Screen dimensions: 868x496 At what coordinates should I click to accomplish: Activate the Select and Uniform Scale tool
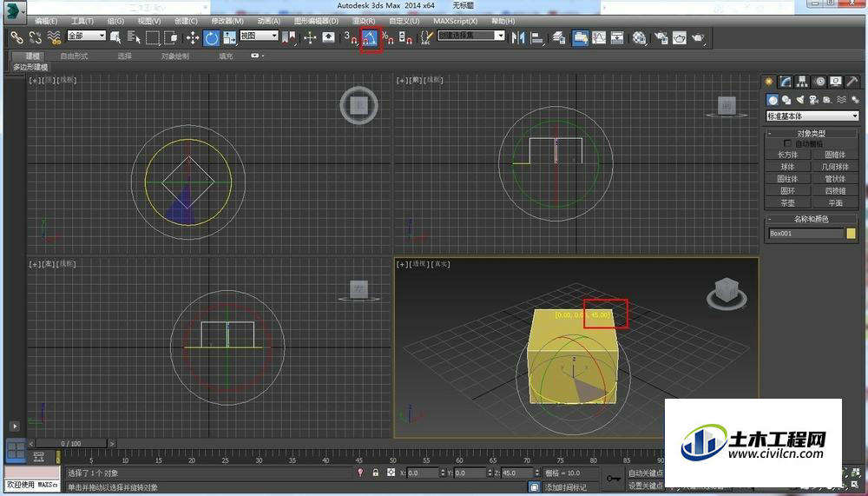(x=230, y=37)
